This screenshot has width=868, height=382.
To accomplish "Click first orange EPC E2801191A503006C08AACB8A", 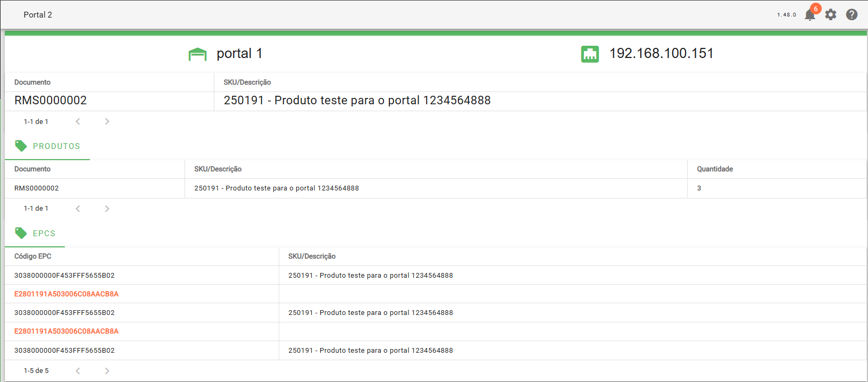I will coord(66,294).
